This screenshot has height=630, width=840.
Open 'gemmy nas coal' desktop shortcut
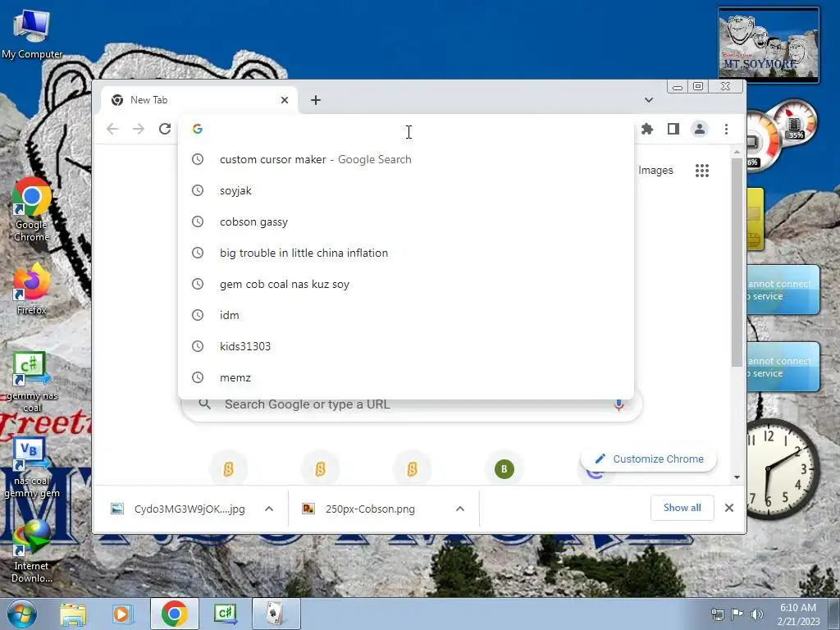point(32,382)
